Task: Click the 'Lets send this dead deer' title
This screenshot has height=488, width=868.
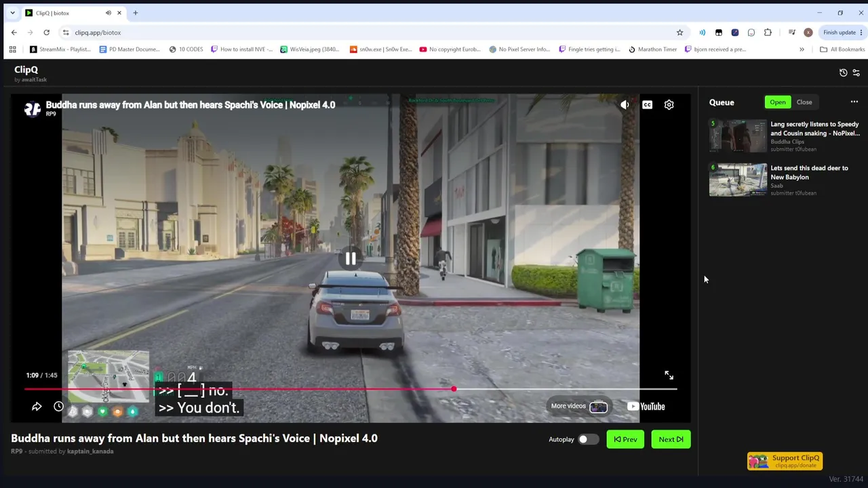Action: 809,172
